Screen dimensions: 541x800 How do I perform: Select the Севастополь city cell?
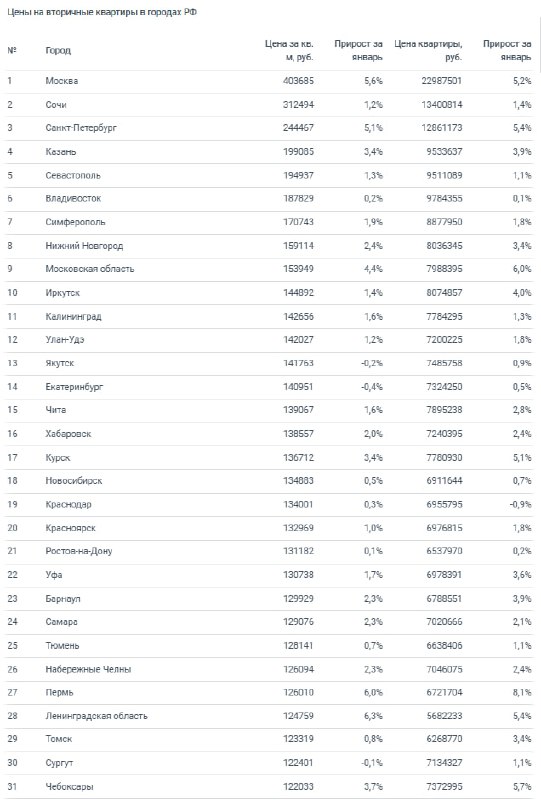tap(73, 175)
